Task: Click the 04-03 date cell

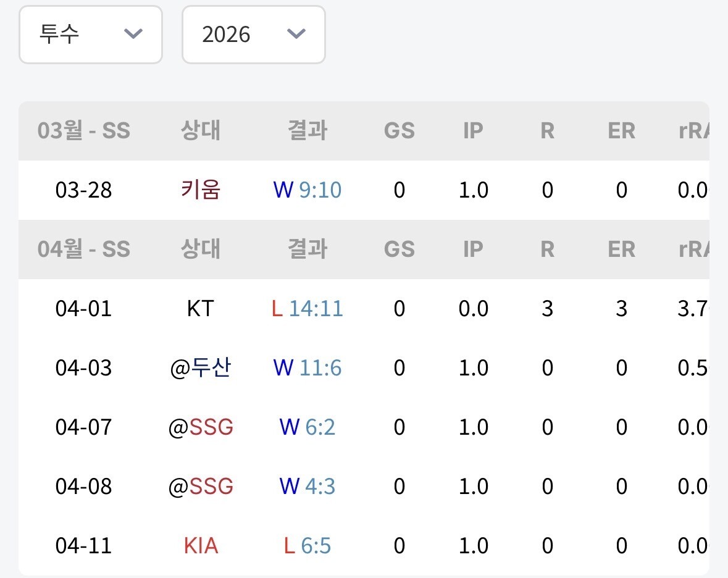Action: pyautogui.click(x=84, y=368)
